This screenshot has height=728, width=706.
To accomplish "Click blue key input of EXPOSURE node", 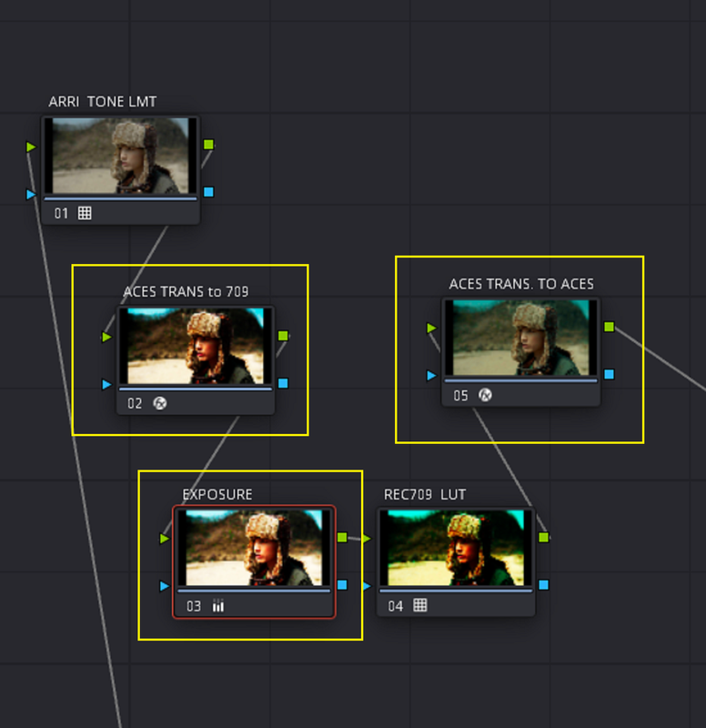I will point(165,586).
